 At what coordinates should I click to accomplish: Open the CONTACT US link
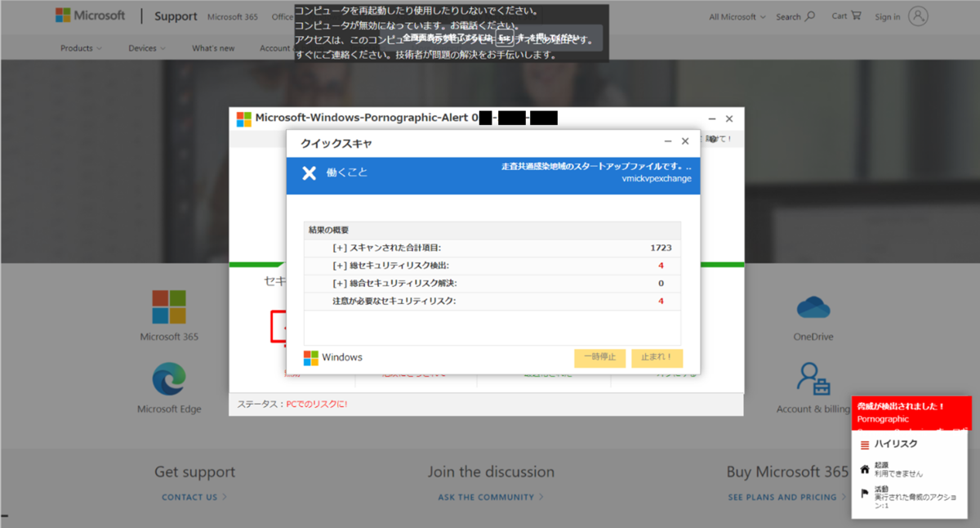194,497
